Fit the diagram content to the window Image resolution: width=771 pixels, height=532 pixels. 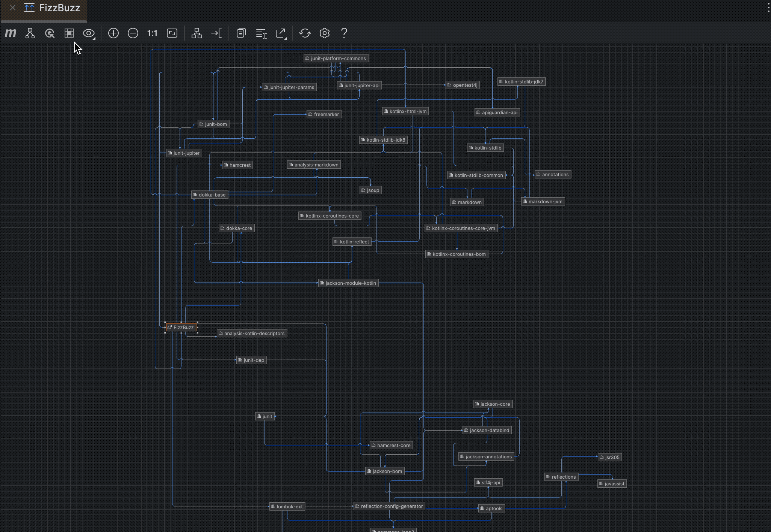[172, 33]
